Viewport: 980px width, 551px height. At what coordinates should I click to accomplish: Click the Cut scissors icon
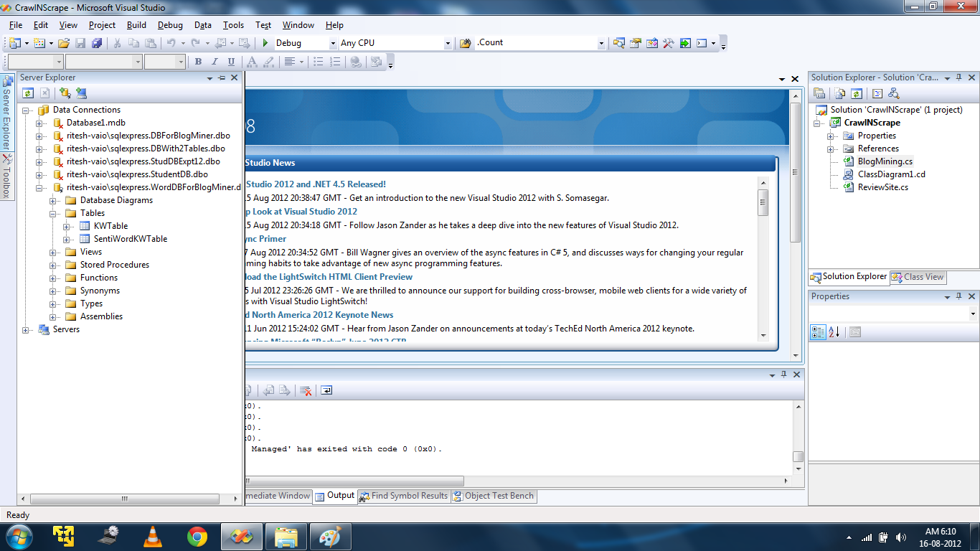[117, 43]
